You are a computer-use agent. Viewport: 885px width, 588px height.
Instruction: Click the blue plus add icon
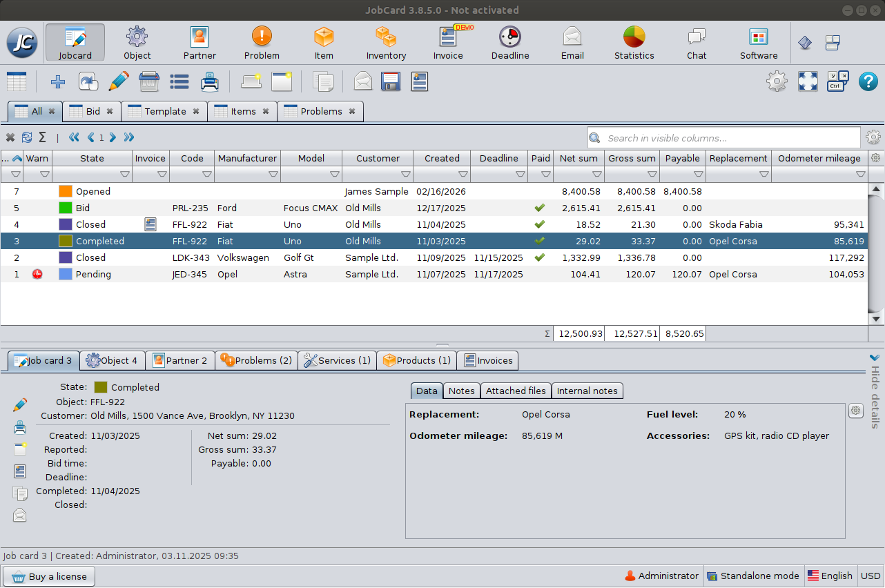tap(58, 82)
